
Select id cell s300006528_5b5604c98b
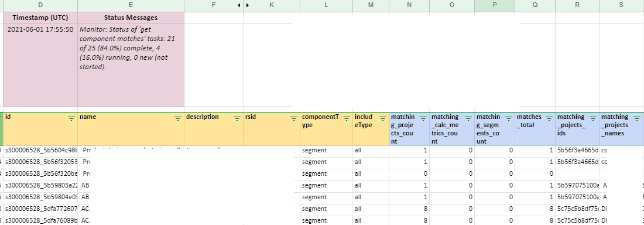[x=40, y=151]
